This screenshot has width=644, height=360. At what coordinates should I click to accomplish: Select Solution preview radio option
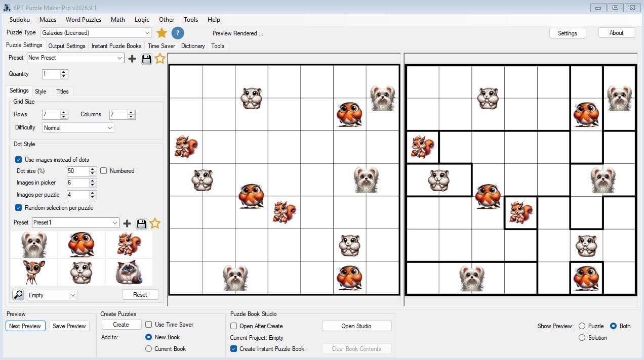(582, 338)
